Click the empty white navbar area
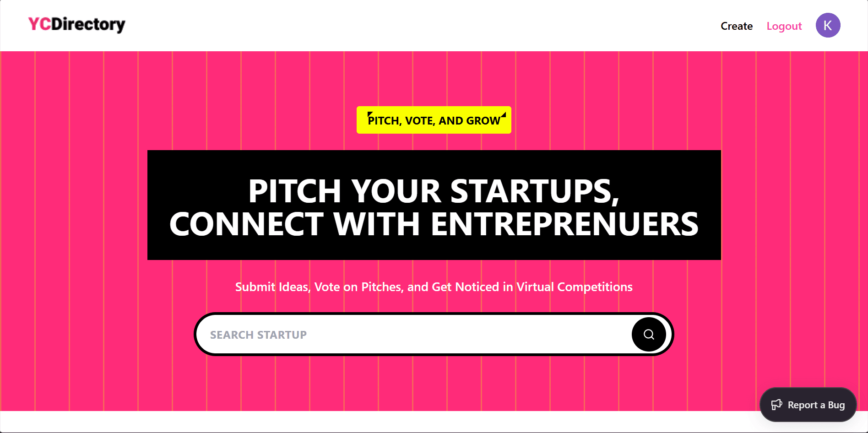 pyautogui.click(x=412, y=25)
